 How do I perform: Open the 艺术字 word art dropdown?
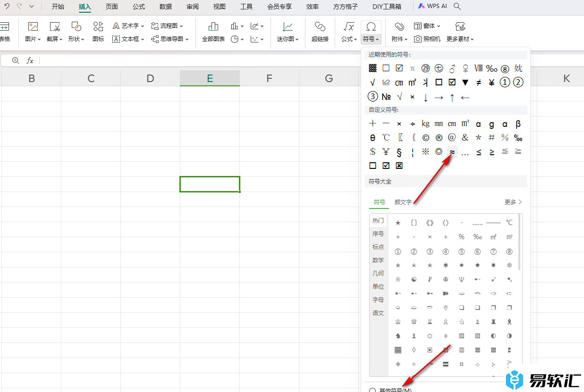pos(128,26)
